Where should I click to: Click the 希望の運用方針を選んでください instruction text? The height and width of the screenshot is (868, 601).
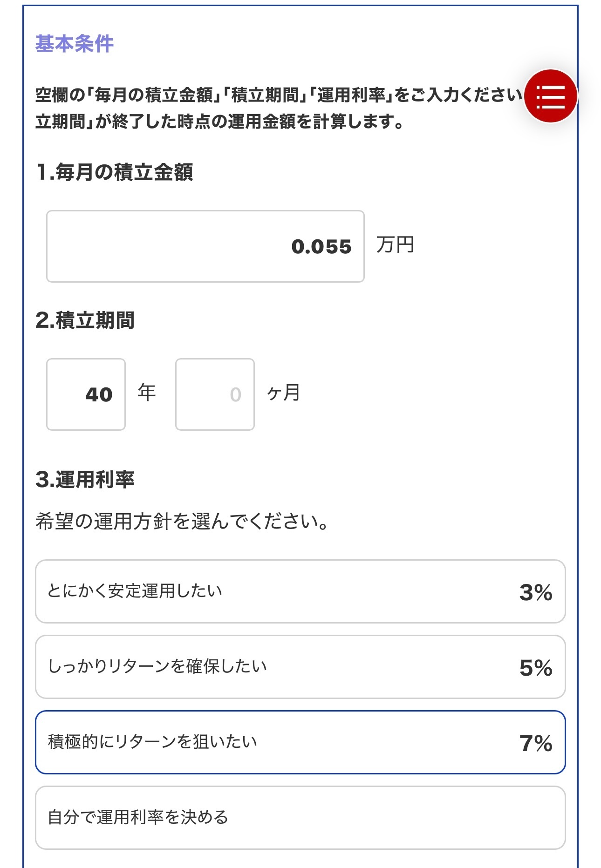point(182,522)
